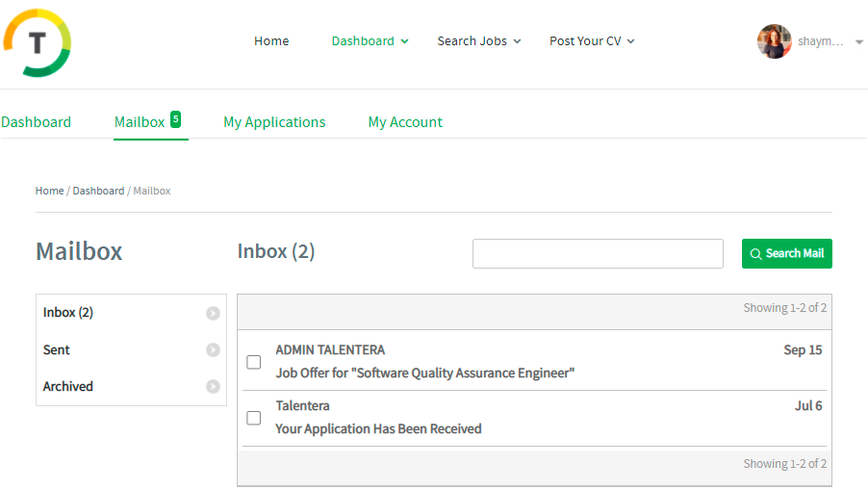Click the Archived folder arrow icon
Screen dimensions: 868x490
coord(213,387)
